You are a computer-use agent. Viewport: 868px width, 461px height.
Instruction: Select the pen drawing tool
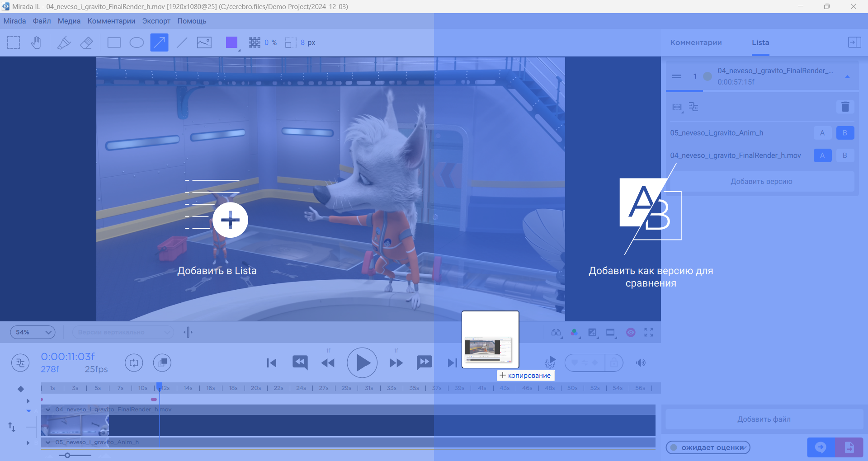[x=64, y=42]
